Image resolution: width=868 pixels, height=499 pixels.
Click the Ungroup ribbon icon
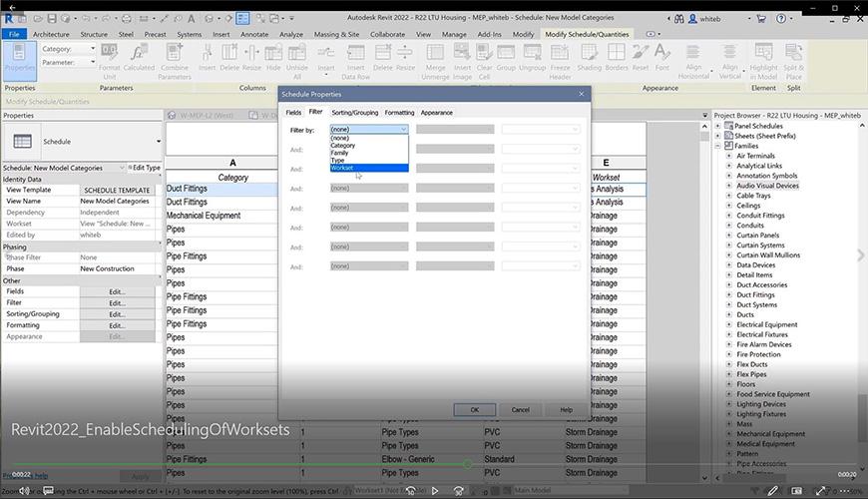point(532,58)
